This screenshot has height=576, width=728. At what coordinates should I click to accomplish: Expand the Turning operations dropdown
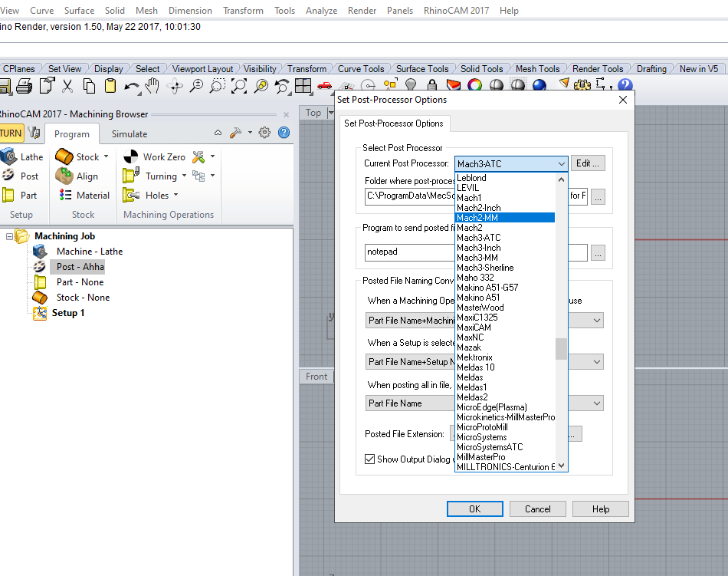pos(184,176)
